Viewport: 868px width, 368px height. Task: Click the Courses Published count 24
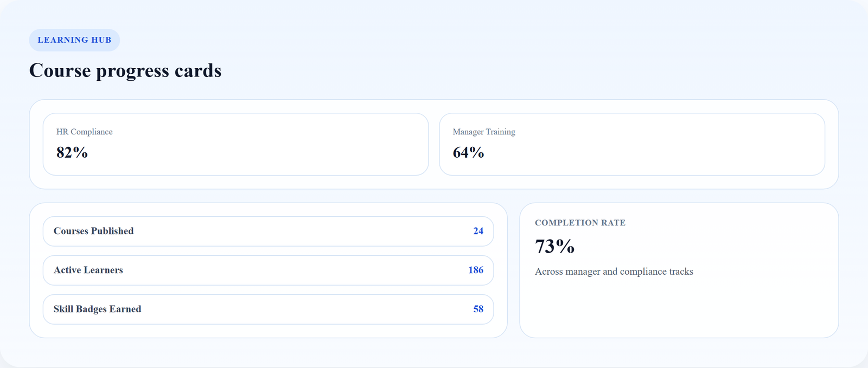478,231
